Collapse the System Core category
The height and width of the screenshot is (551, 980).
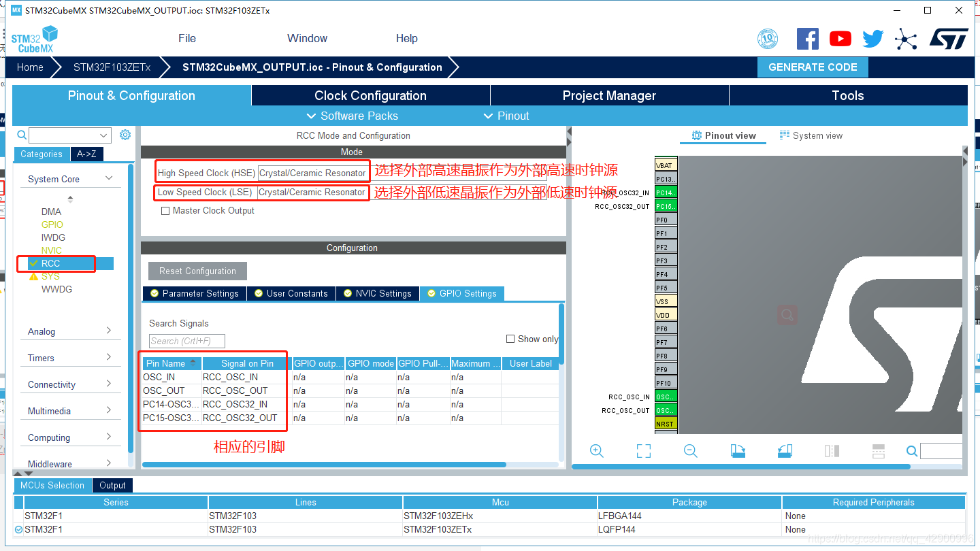pyautogui.click(x=109, y=178)
